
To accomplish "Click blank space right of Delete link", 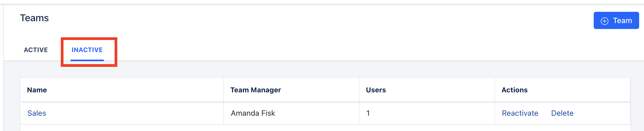I will pos(602,113).
